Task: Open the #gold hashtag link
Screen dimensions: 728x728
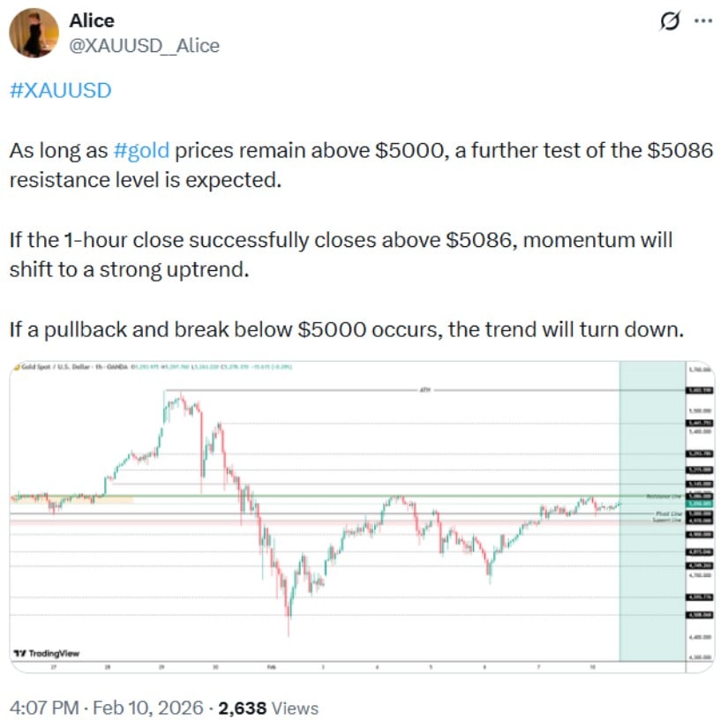Action: pyautogui.click(x=142, y=150)
